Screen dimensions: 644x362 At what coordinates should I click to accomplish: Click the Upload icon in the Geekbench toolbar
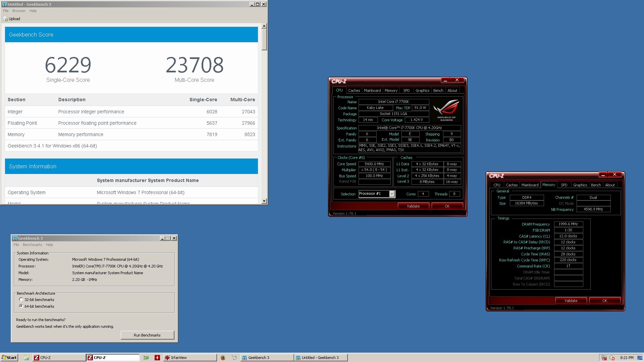6,19
